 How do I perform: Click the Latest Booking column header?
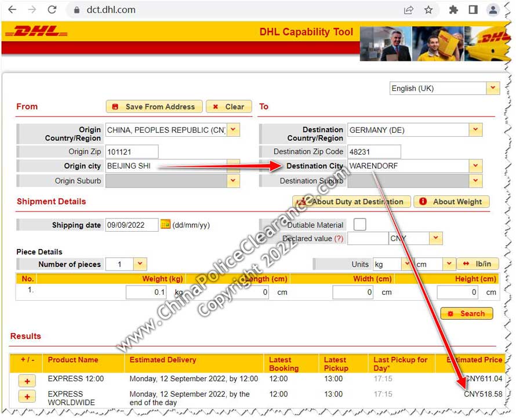pyautogui.click(x=284, y=364)
